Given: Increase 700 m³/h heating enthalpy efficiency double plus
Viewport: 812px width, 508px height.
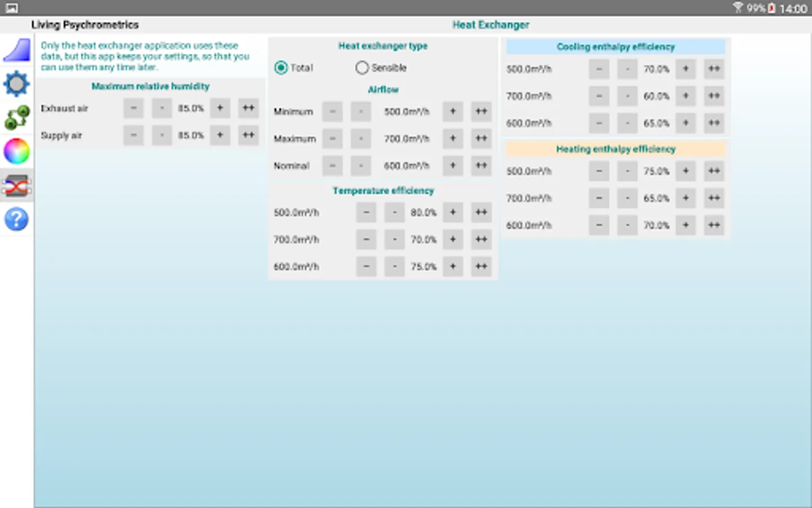Looking at the screenshot, I should coord(714,198).
